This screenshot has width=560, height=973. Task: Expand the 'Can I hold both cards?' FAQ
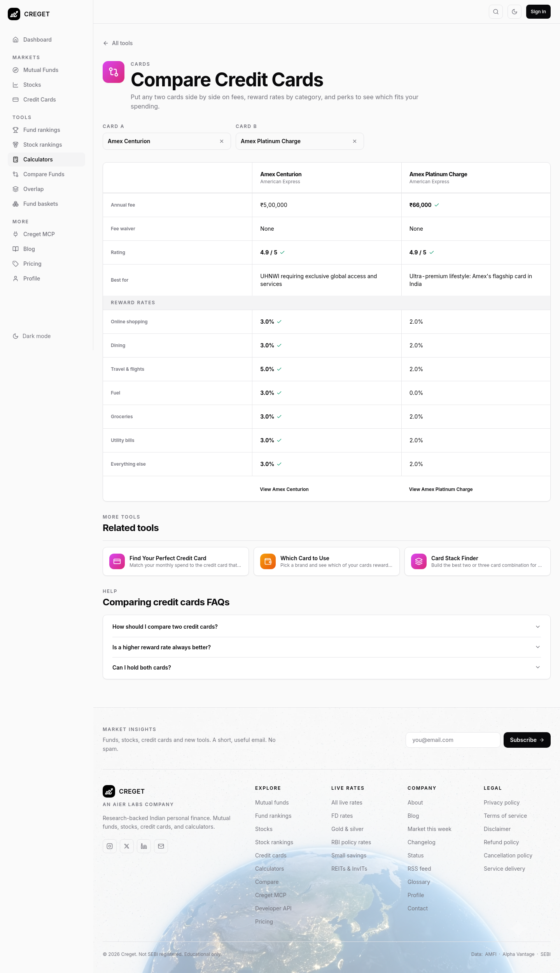[x=327, y=668]
